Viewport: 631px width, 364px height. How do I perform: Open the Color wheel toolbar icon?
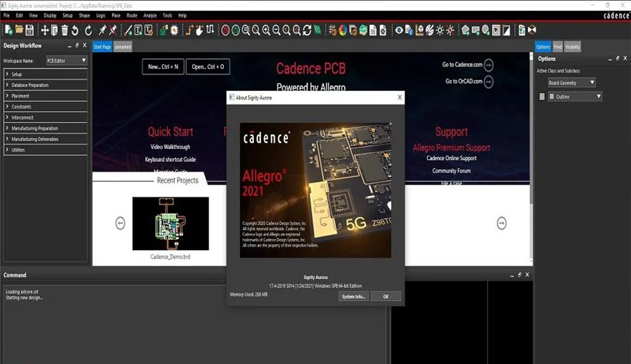343,30
